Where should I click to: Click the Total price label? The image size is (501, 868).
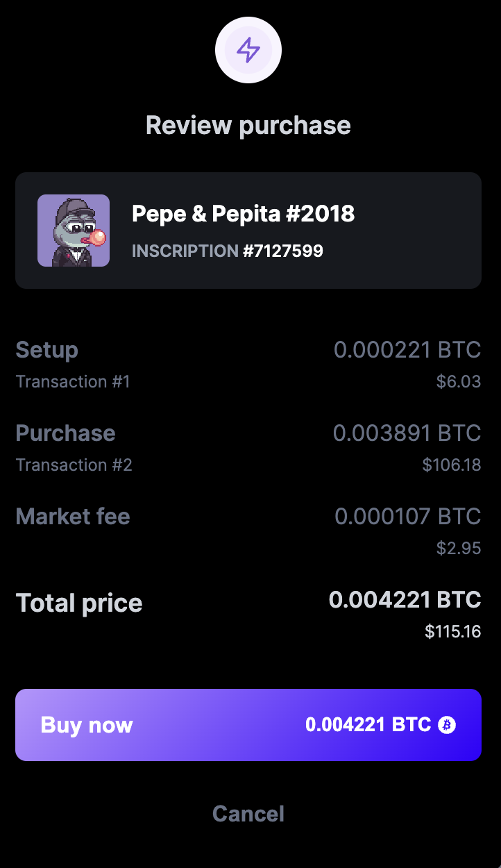click(79, 603)
